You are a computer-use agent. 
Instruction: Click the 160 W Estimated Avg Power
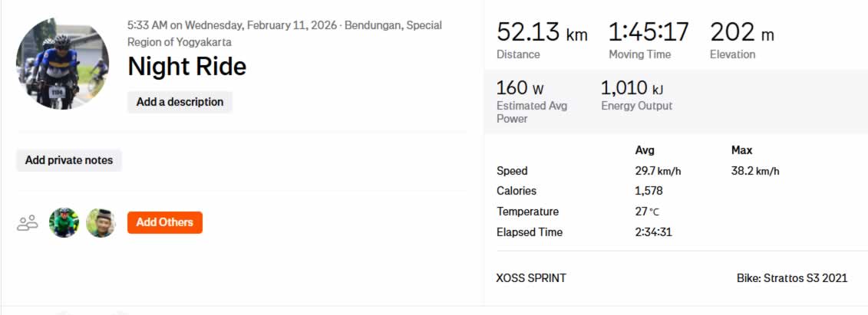[x=520, y=89]
